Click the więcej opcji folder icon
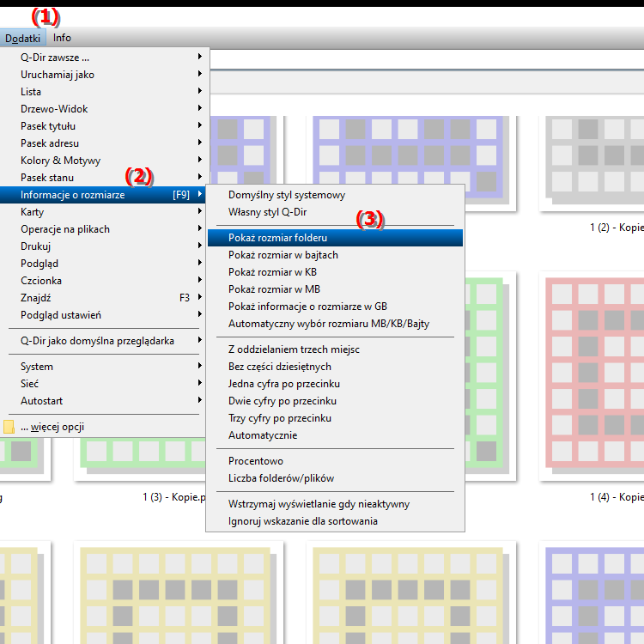The image size is (644, 644). 9,427
